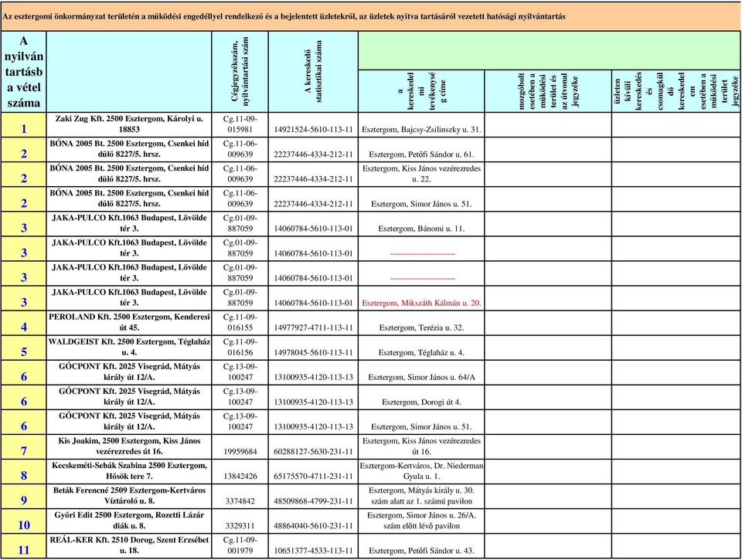The width and height of the screenshot is (742, 560).
Task: Select address 'Esztergom, Dorogi út 4.'
Action: (x=422, y=397)
